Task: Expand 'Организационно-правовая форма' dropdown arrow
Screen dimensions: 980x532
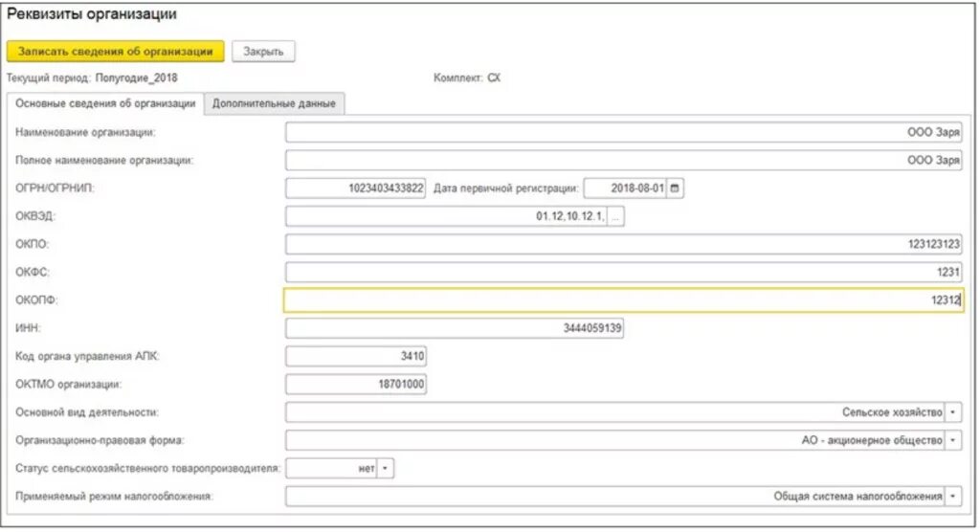Action: pos(952,441)
